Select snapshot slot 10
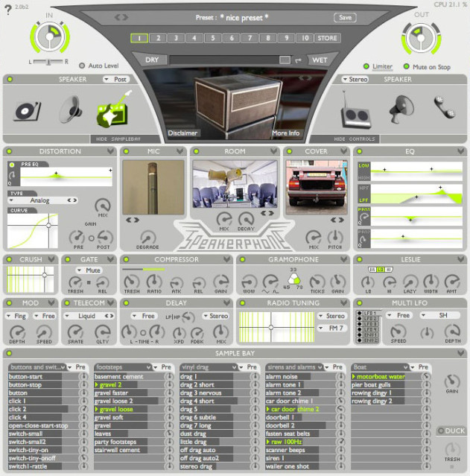The height and width of the screenshot is (476, 470). tap(305, 38)
